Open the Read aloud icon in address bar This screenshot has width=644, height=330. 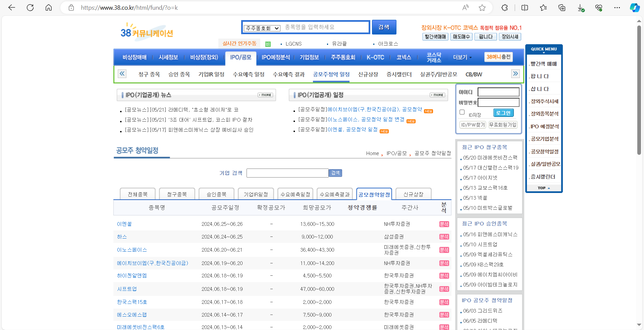466,8
